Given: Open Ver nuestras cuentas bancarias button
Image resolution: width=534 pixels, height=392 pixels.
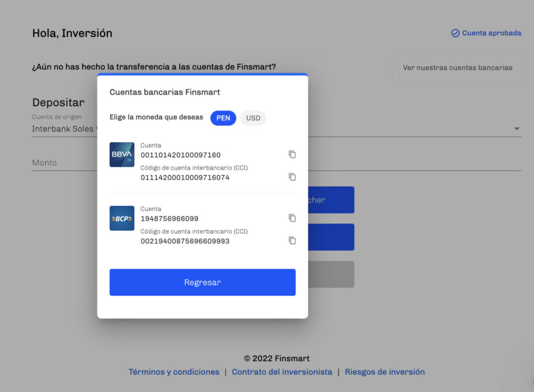Looking at the screenshot, I should [457, 68].
